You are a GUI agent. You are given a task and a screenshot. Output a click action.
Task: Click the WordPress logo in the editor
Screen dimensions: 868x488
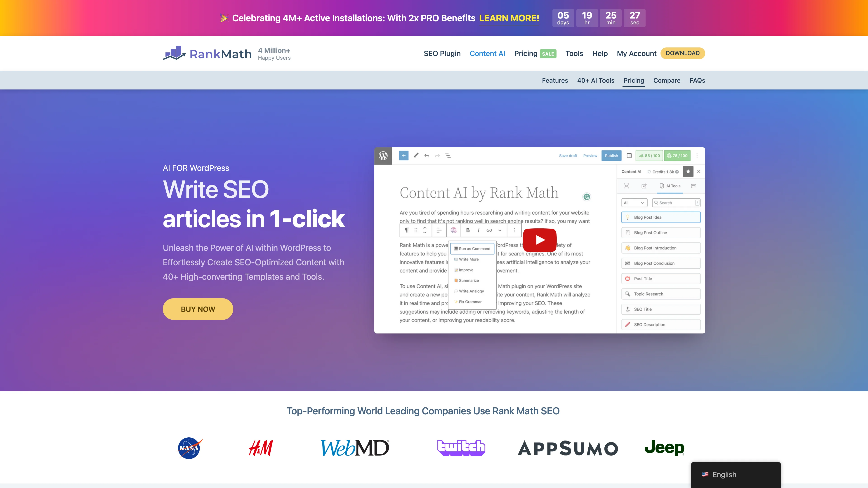point(383,156)
